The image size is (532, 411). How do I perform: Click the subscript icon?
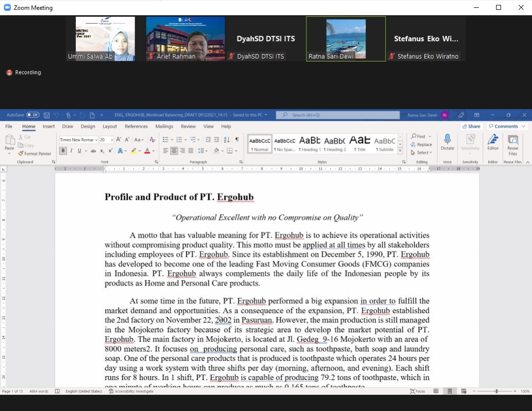[x=102, y=151]
